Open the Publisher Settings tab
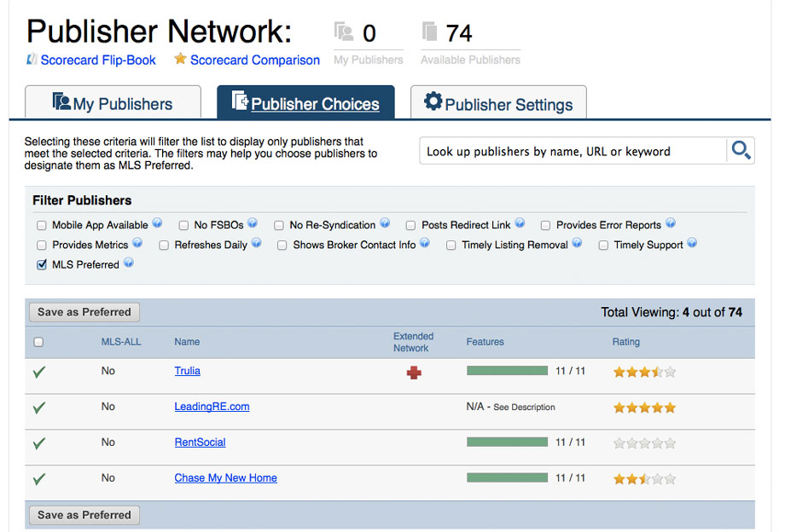Viewport: 785px width, 532px height. coord(498,103)
